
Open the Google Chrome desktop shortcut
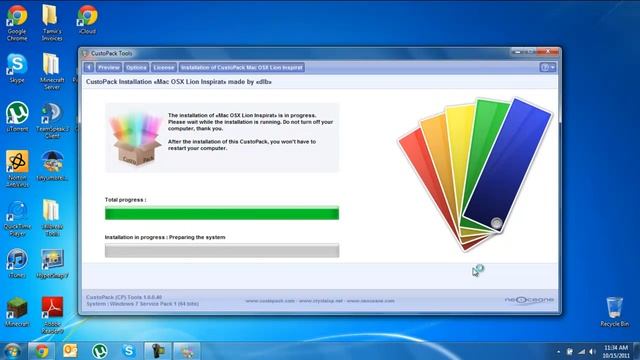tap(17, 23)
